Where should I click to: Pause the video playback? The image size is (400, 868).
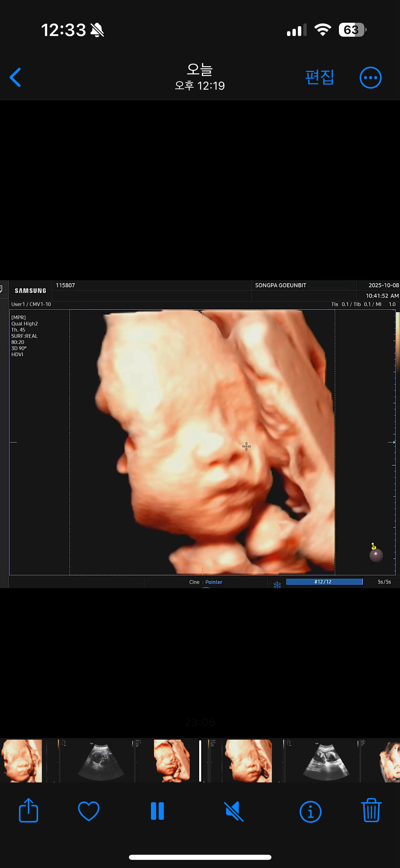pyautogui.click(x=157, y=811)
